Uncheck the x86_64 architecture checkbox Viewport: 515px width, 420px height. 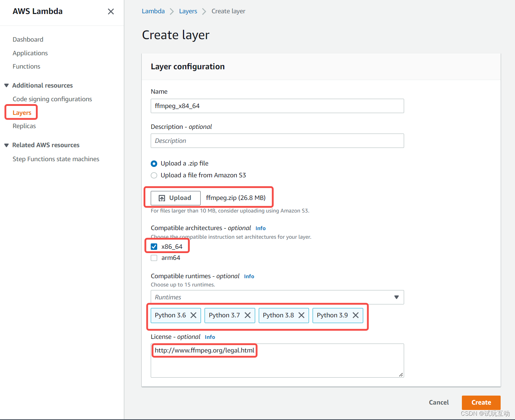tap(154, 247)
